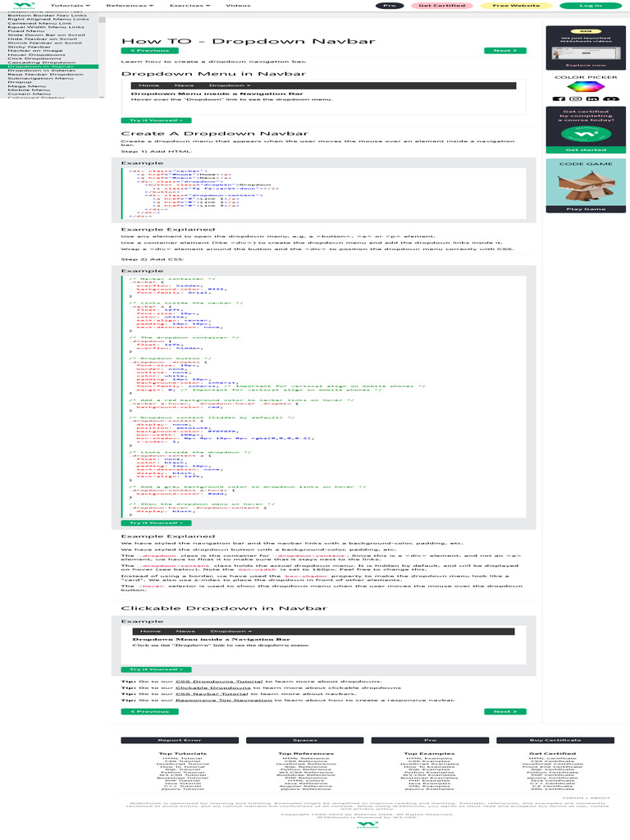
Task: Click the Code Game fox image
Action: (x=586, y=186)
